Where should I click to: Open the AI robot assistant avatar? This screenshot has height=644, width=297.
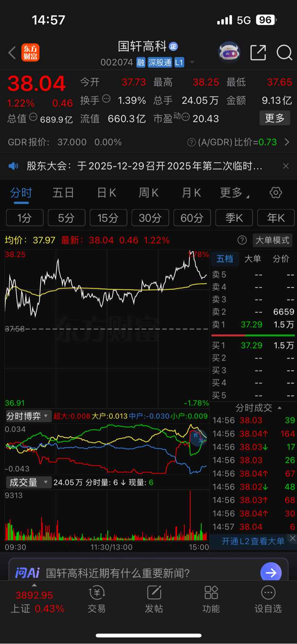click(229, 52)
